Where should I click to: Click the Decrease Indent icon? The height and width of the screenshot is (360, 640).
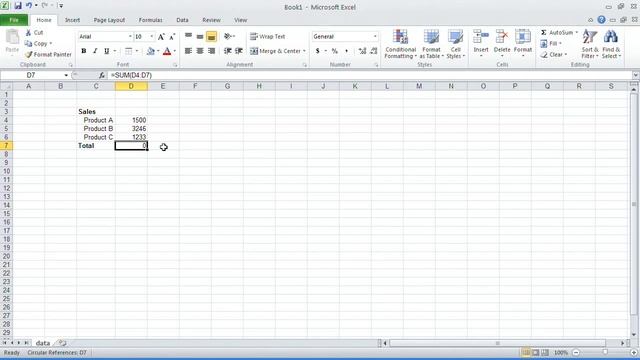pos(228,51)
